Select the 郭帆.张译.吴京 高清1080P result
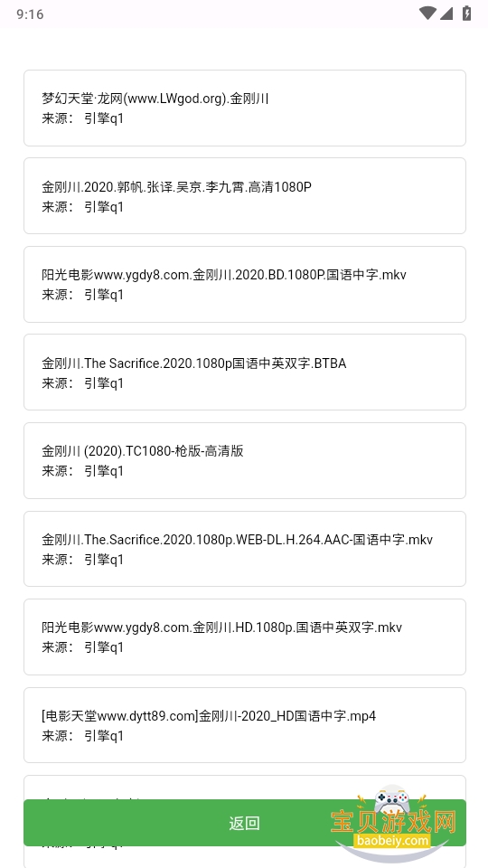 245,196
